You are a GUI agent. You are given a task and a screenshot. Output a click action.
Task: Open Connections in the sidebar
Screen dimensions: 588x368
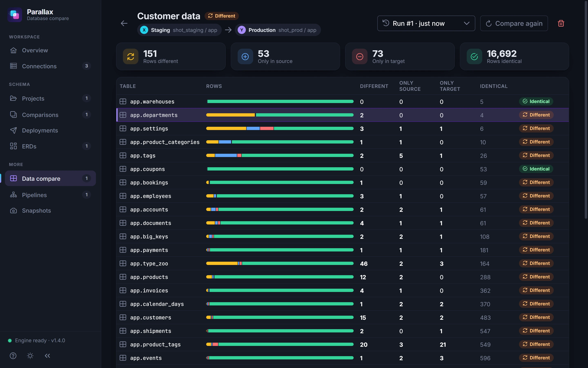pyautogui.click(x=50, y=66)
